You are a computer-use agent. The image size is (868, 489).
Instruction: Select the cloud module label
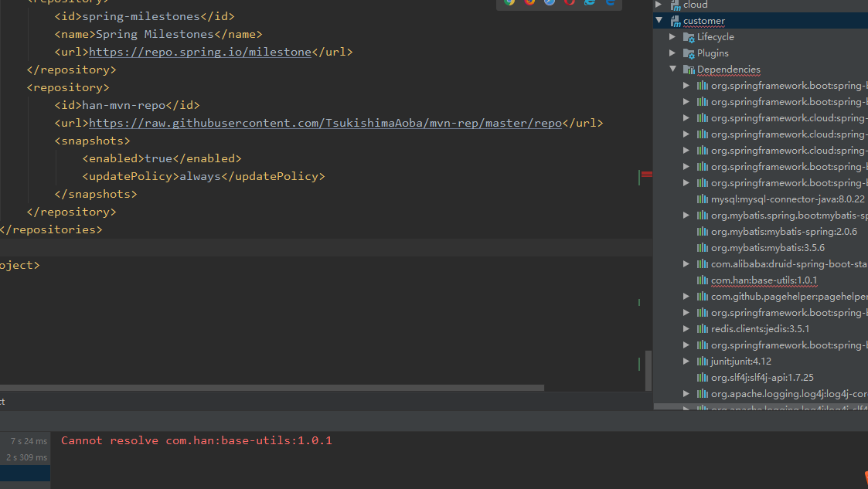696,5
